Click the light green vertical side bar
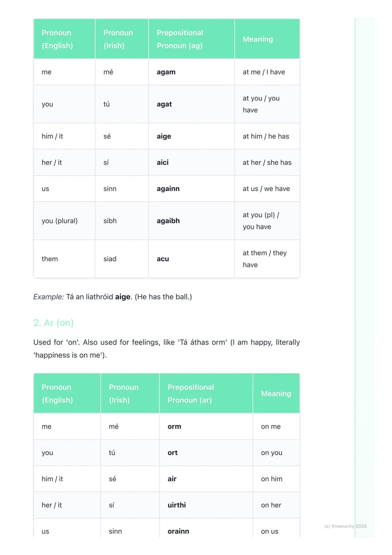392x555 pixels. (364, 277)
